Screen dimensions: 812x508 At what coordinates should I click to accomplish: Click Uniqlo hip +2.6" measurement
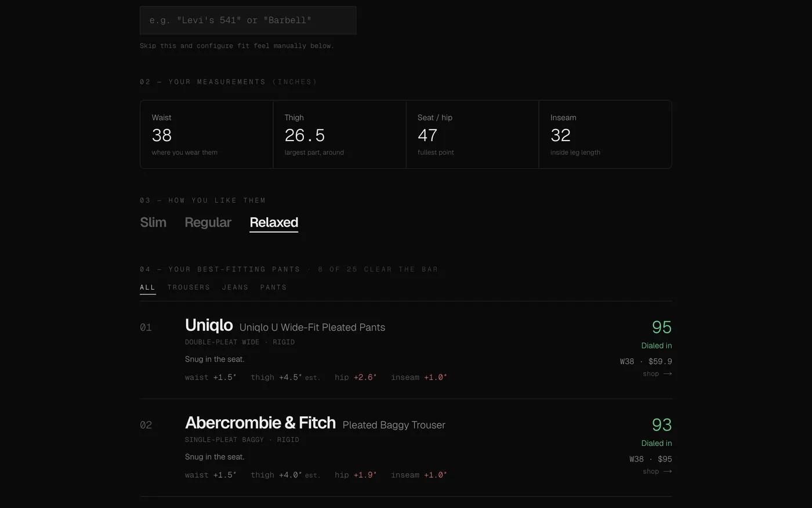pyautogui.click(x=356, y=377)
